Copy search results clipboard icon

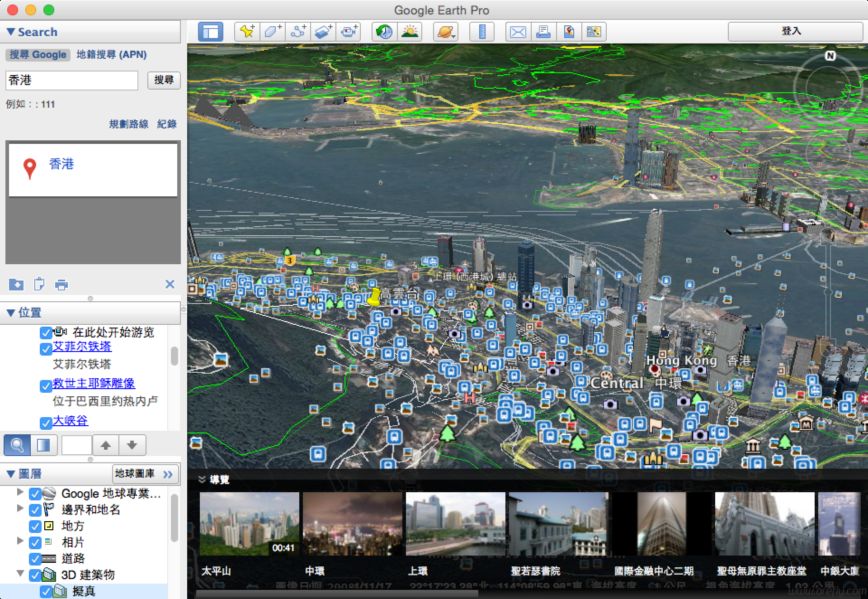(x=39, y=284)
